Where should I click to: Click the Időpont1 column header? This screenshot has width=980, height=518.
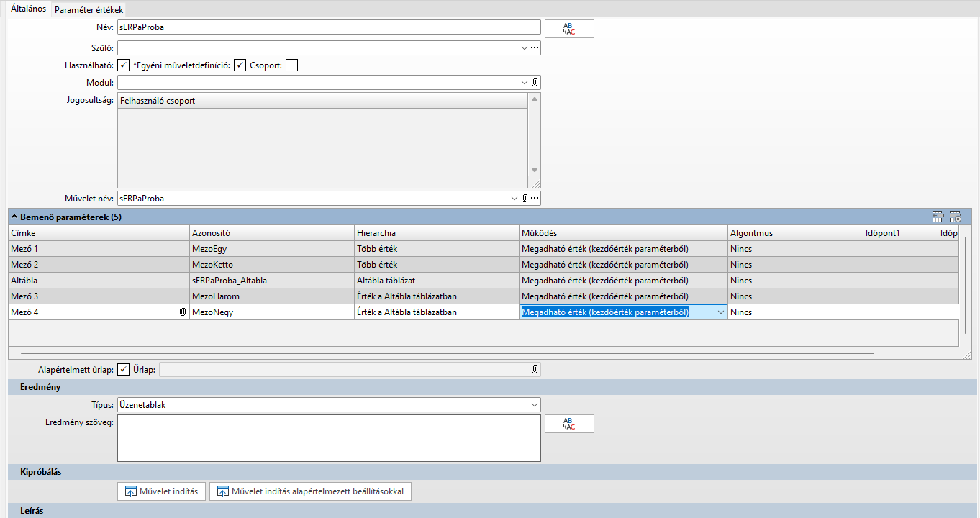coord(900,233)
